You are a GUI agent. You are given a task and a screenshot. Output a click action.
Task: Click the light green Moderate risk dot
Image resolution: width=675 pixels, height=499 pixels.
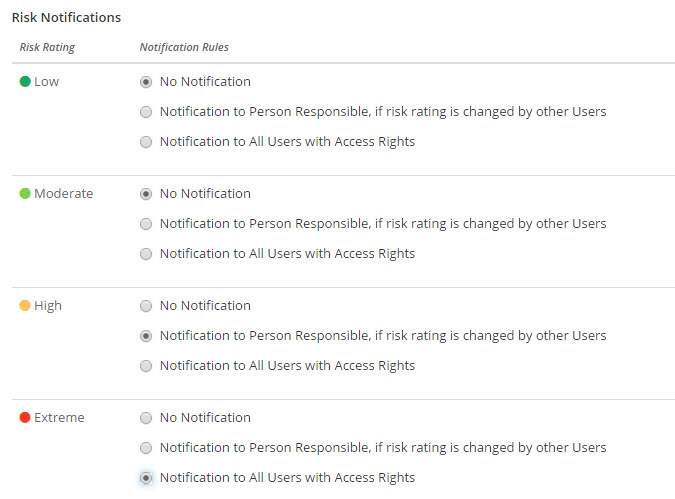(25, 193)
